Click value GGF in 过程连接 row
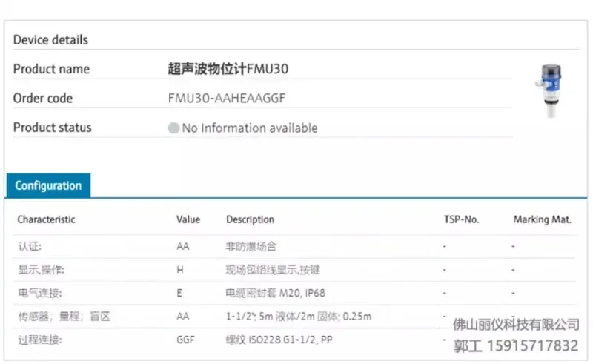This screenshot has height=364, width=593. 185,340
